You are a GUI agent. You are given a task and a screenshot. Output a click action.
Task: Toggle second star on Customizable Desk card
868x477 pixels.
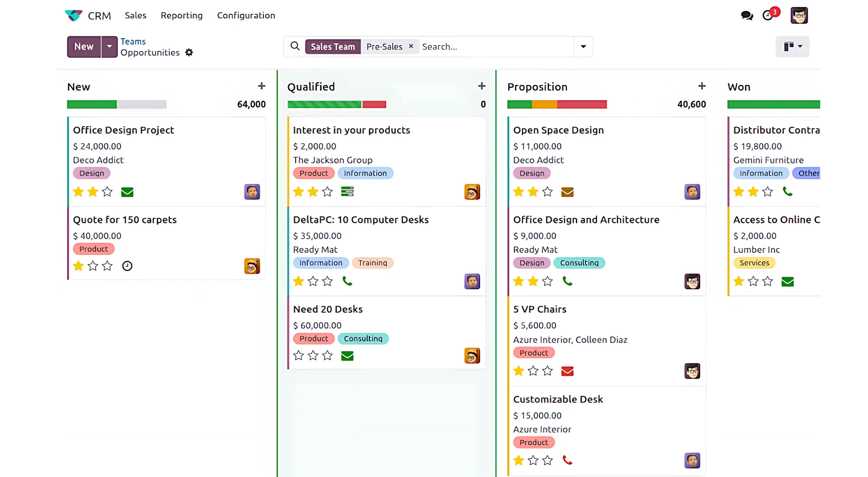[x=533, y=460]
